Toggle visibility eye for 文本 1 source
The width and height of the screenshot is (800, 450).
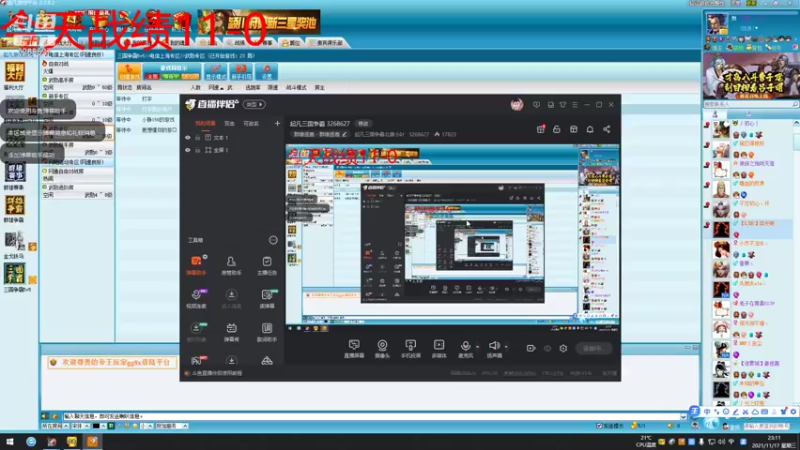click(188, 138)
